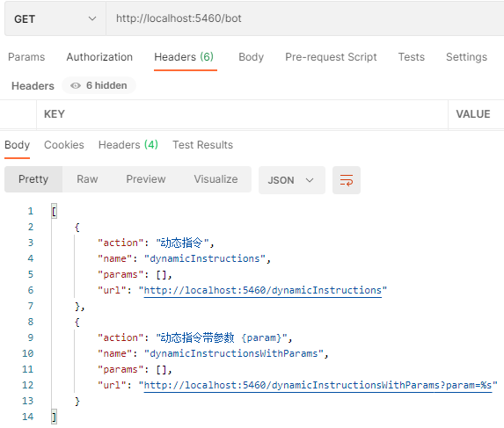Follow the dynamicInstructions URL link
Viewport: 504px width, 428px height.
(x=263, y=290)
